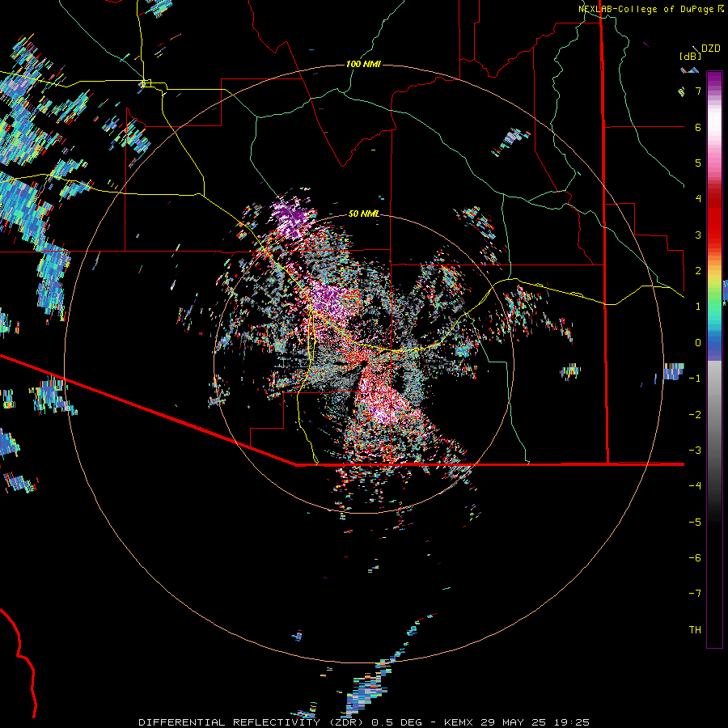Click the purple top segment of the color bar
This screenshot has width=728, height=728.
[x=714, y=79]
